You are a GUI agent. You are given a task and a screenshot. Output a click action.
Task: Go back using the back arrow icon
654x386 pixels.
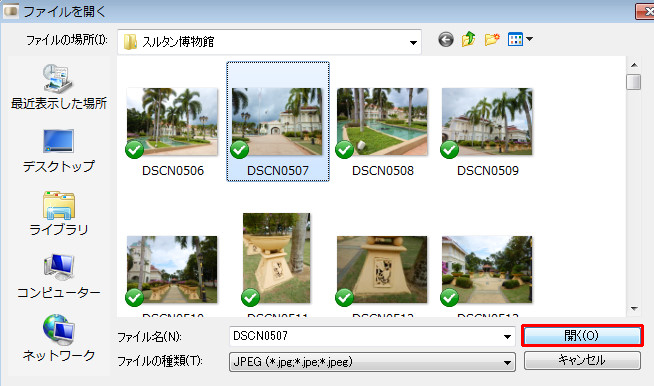tap(445, 40)
